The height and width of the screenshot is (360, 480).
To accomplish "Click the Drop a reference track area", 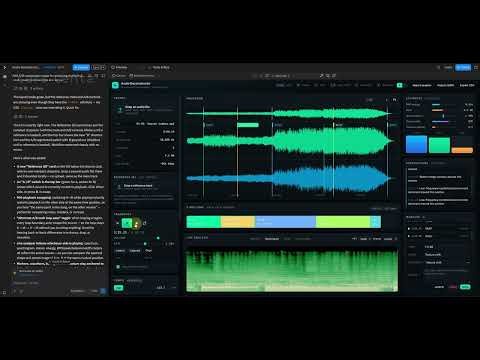I will coord(144,187).
